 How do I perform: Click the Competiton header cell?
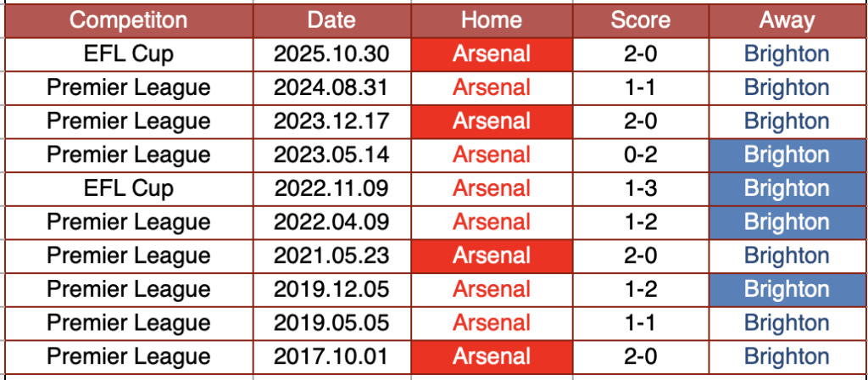pyautogui.click(x=129, y=20)
